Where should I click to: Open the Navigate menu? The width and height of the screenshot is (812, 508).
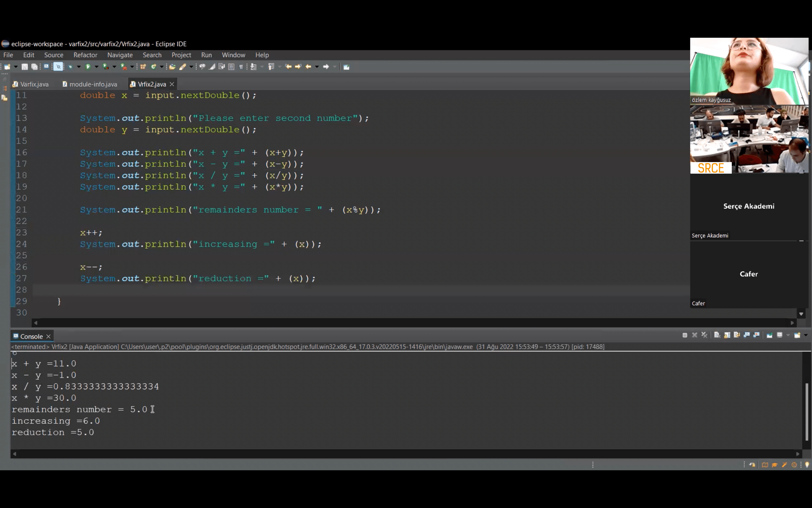point(120,55)
